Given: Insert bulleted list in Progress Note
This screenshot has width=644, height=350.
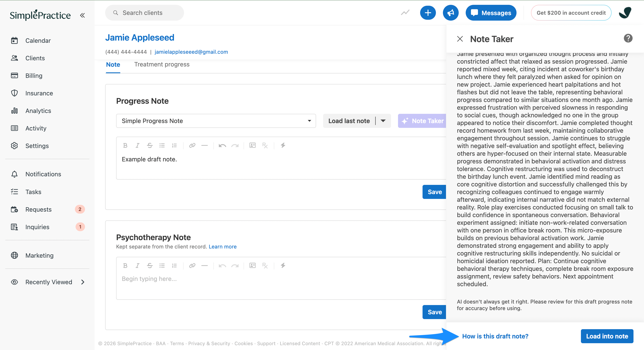Looking at the screenshot, I should 162,145.
